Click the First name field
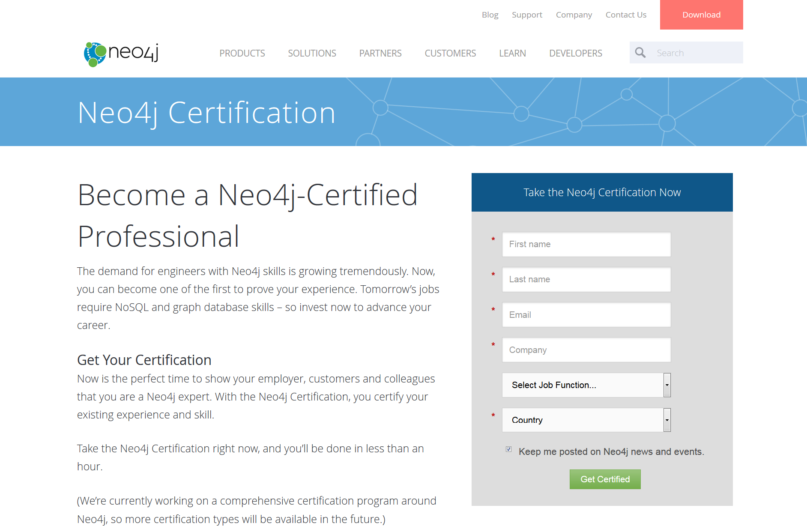 pos(586,244)
